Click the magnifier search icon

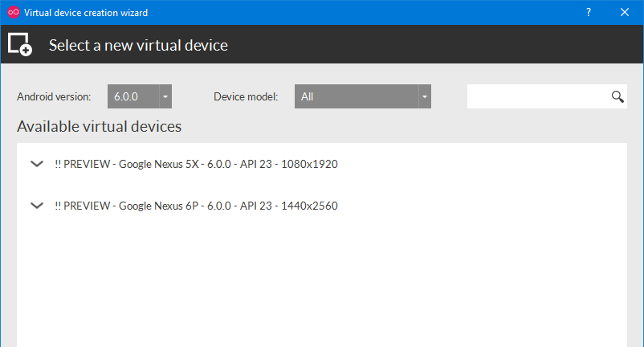click(x=618, y=96)
